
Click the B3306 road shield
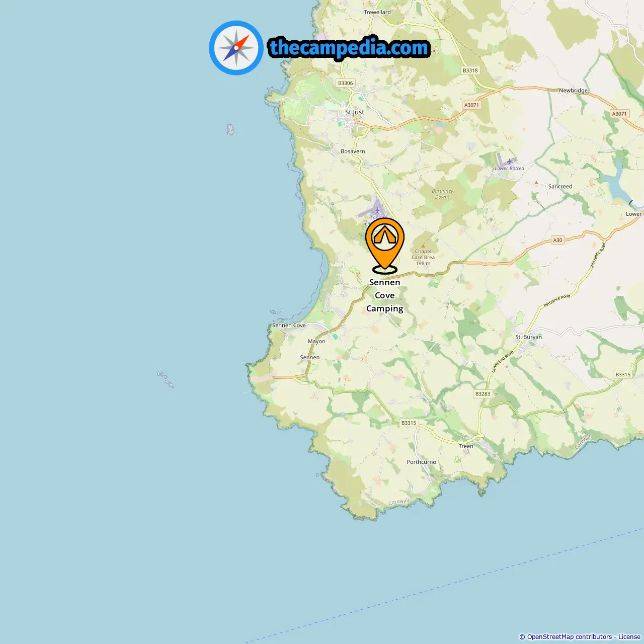(346, 83)
